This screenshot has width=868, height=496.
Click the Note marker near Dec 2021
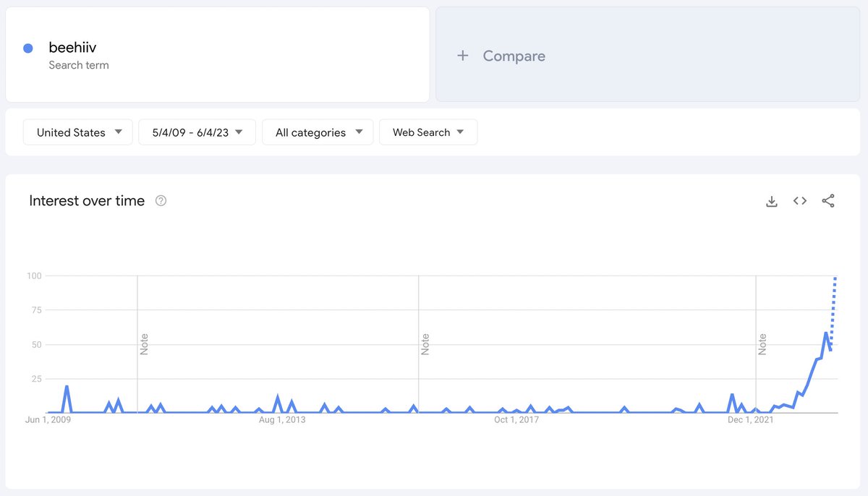point(762,344)
